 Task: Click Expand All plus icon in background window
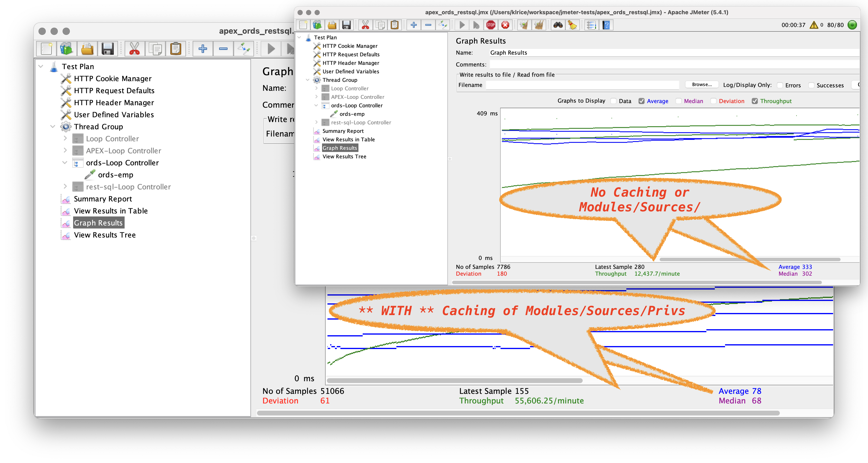click(203, 49)
